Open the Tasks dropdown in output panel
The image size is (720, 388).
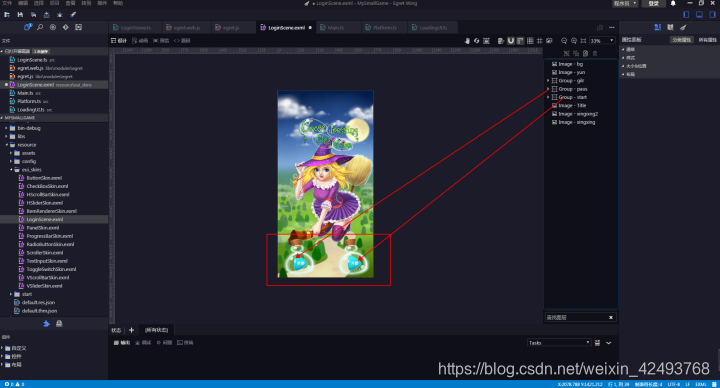[559, 343]
